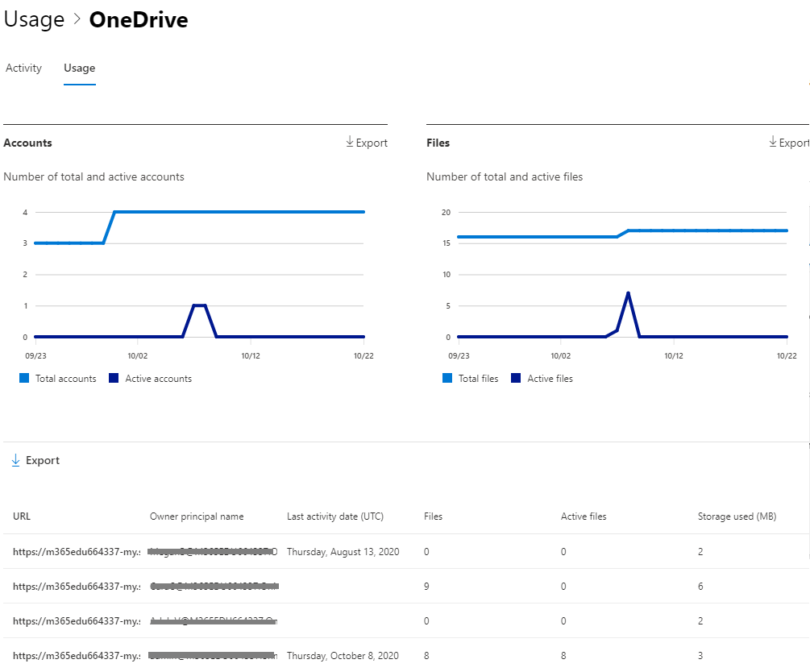Click the files value 9 cell
Image resolution: width=810 pixels, height=672 pixels.
point(426,587)
